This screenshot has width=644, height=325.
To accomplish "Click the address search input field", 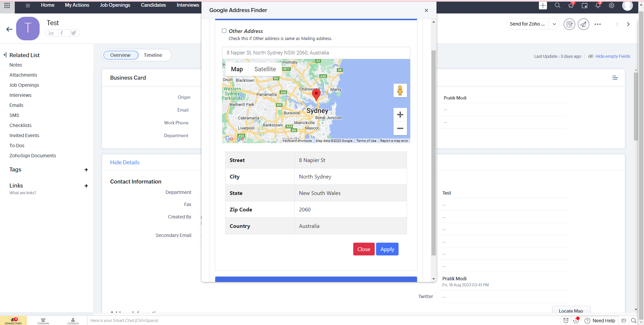I will point(316,53).
